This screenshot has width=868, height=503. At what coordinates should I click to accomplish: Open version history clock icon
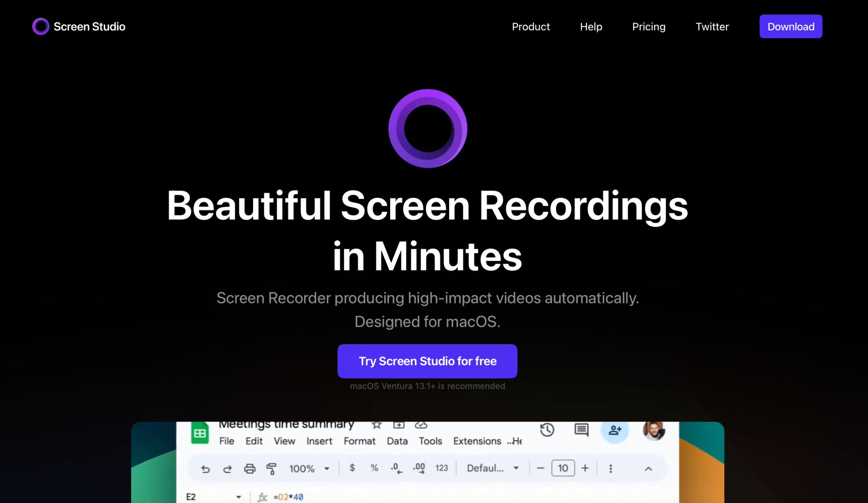point(547,430)
